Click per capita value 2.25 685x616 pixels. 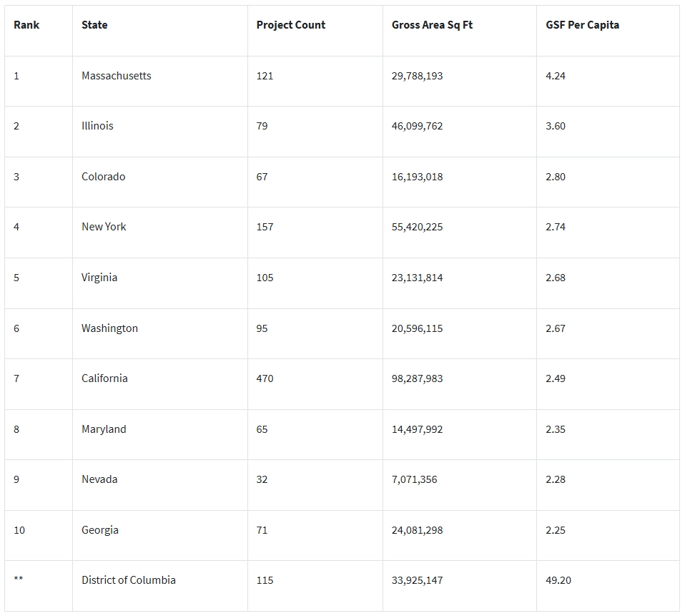click(x=556, y=530)
